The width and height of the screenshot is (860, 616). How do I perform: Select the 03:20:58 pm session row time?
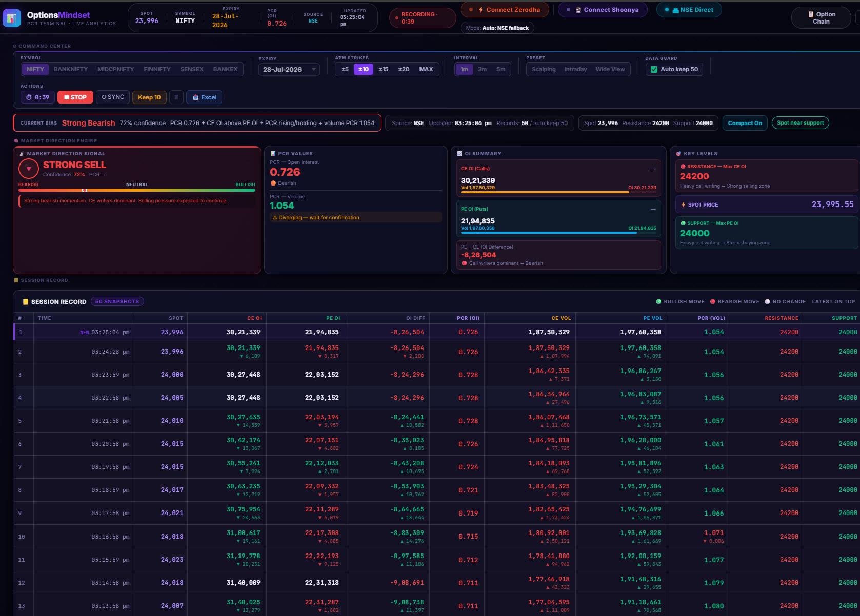(110, 444)
